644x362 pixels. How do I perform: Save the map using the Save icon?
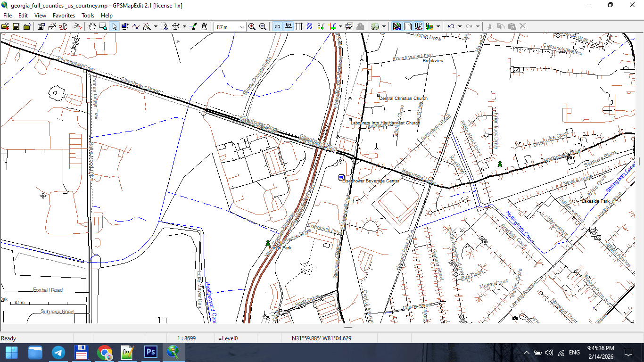pyautogui.click(x=16, y=26)
